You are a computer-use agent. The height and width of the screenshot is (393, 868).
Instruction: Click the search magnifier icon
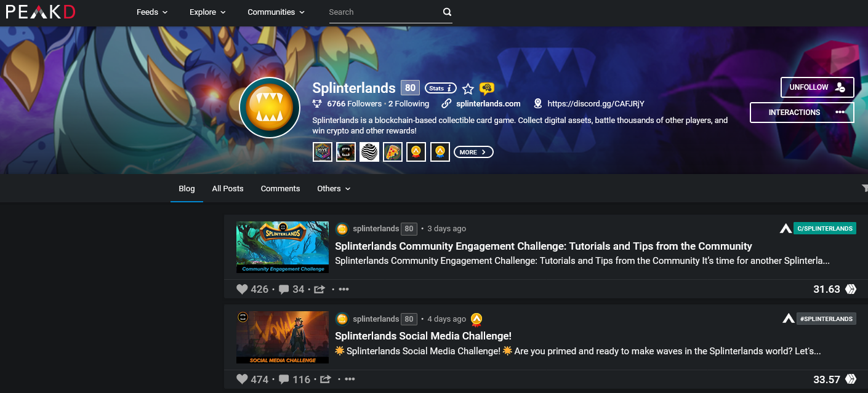point(447,12)
